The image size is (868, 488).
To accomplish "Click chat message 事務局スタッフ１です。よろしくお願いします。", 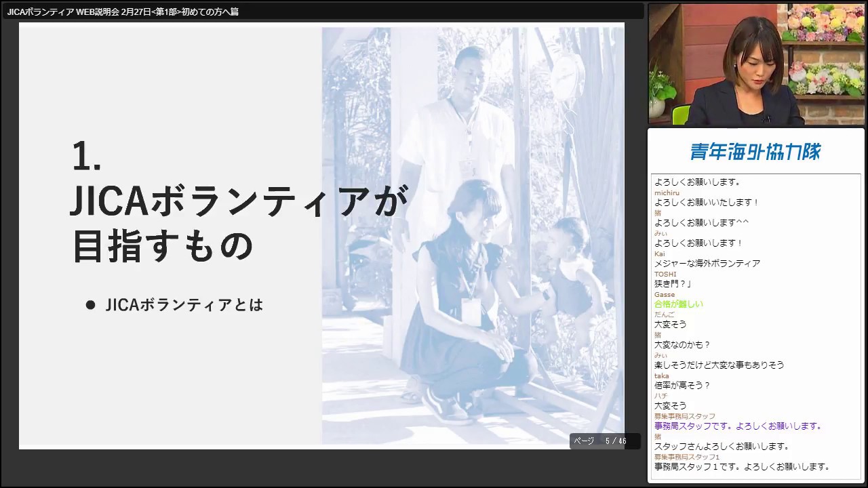I will coord(743,466).
